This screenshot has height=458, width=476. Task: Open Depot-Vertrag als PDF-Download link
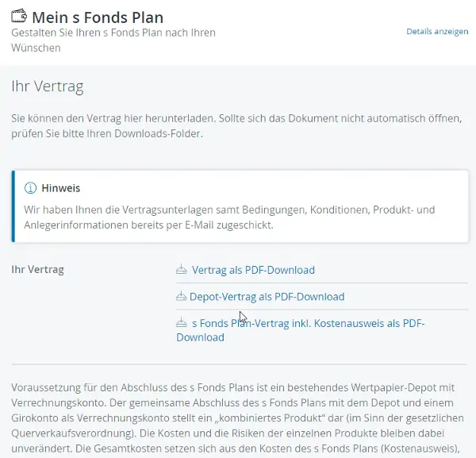click(x=267, y=297)
